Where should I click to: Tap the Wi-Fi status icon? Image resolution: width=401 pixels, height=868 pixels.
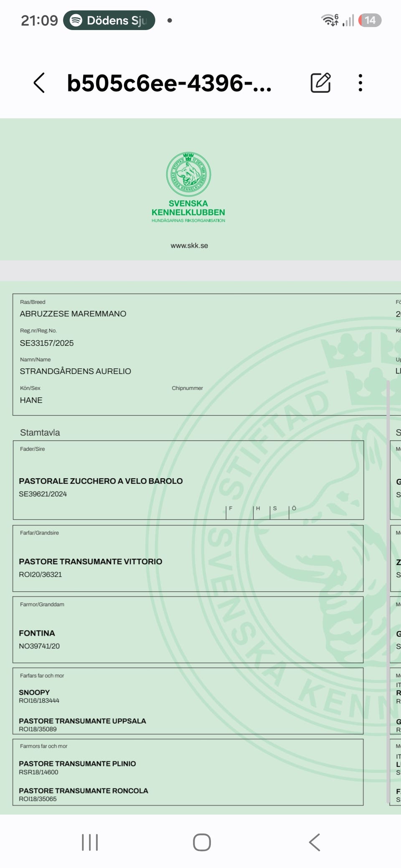[x=330, y=20]
